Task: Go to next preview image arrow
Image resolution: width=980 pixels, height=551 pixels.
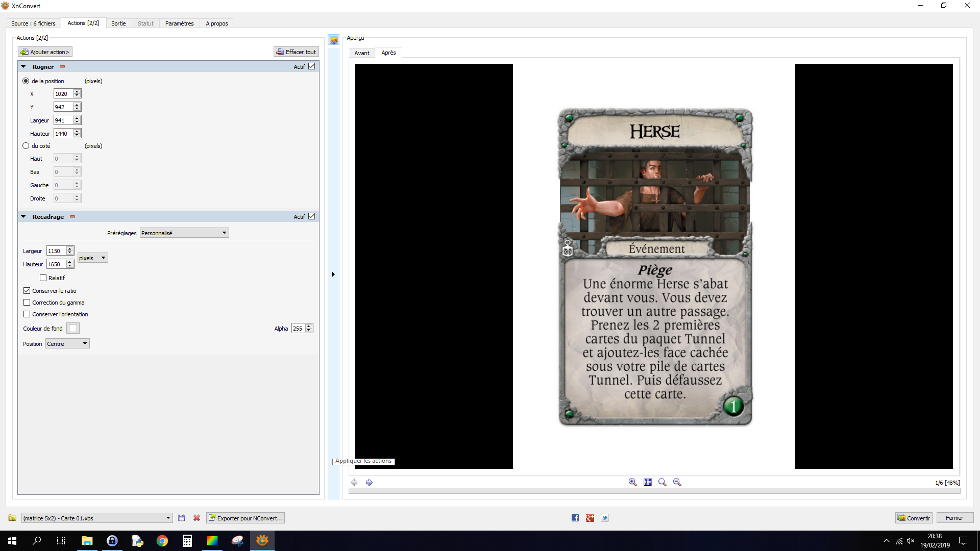Action: click(369, 482)
